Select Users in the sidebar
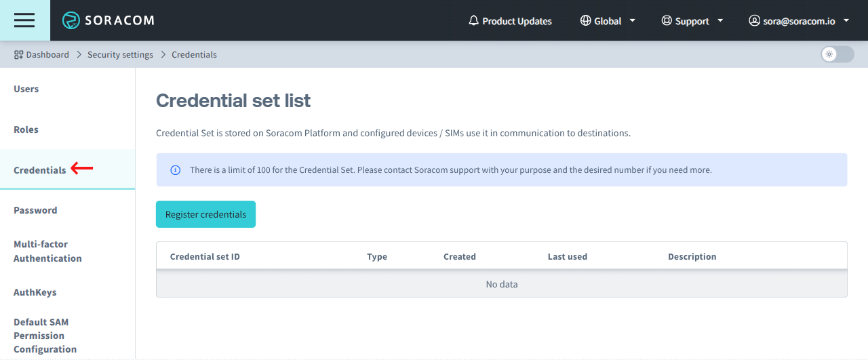Viewport: 868px width, 360px height. 26,89
